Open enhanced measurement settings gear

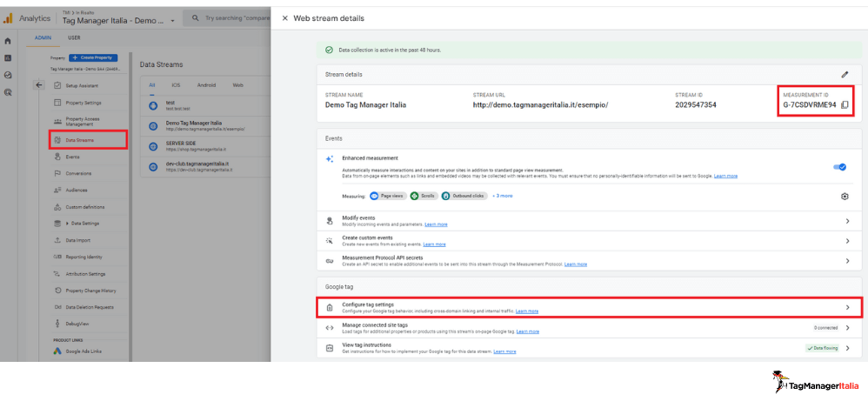(x=845, y=196)
